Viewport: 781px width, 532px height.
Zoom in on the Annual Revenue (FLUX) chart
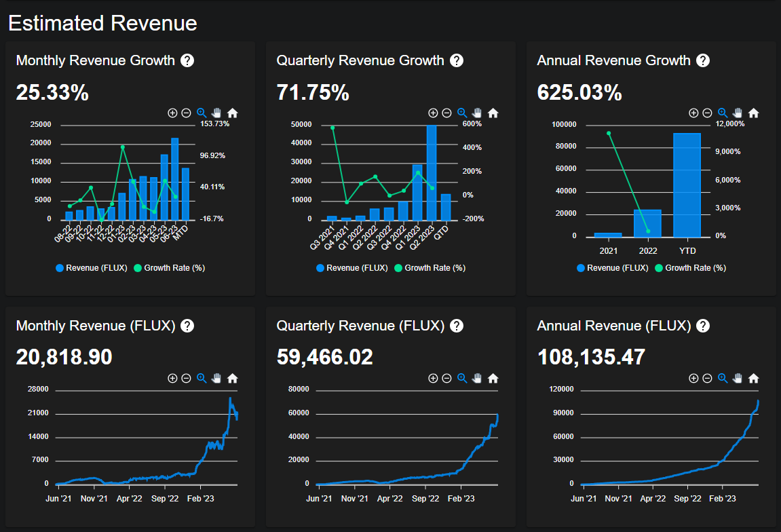(x=693, y=379)
